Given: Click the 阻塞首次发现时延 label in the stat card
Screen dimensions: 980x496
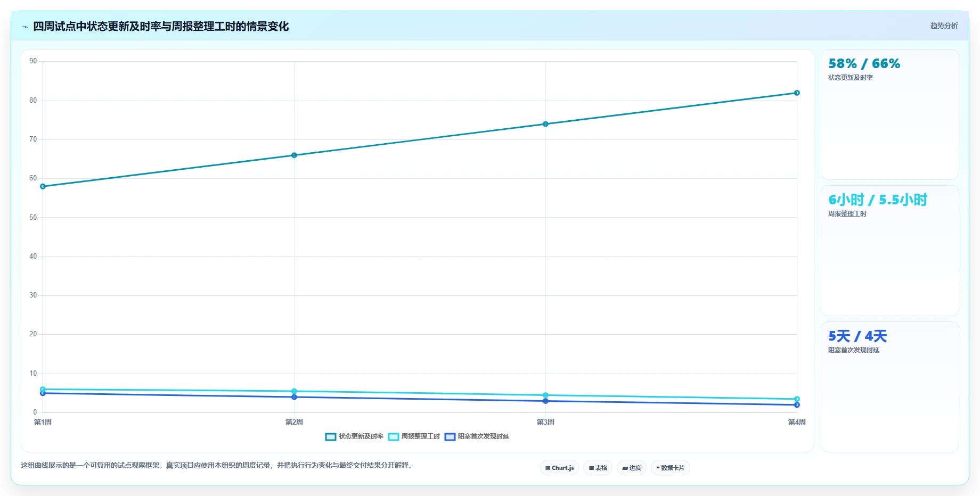Looking at the screenshot, I should [x=854, y=350].
